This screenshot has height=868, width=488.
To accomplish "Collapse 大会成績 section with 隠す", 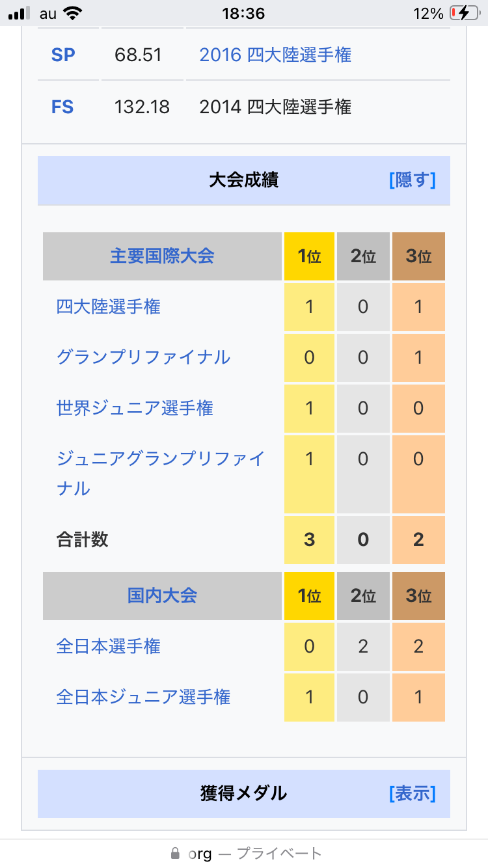I will [412, 180].
